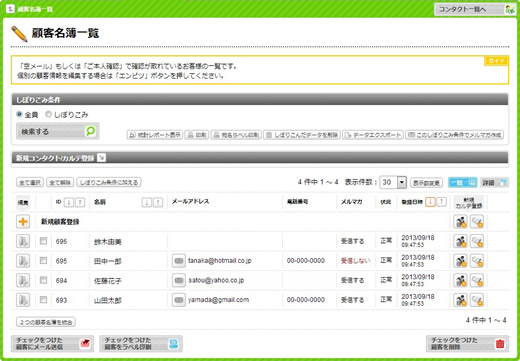Viewport: 520px width, 361px height.
Task: Click the orange plus new customer icon
Action: [x=23, y=222]
